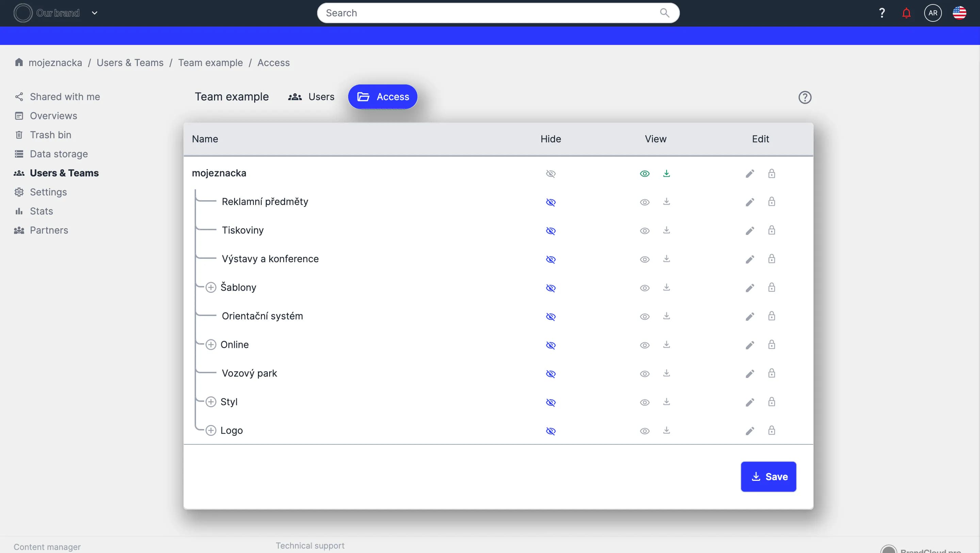This screenshot has height=553, width=980.
Task: Expand the Logo folder node
Action: (x=211, y=430)
